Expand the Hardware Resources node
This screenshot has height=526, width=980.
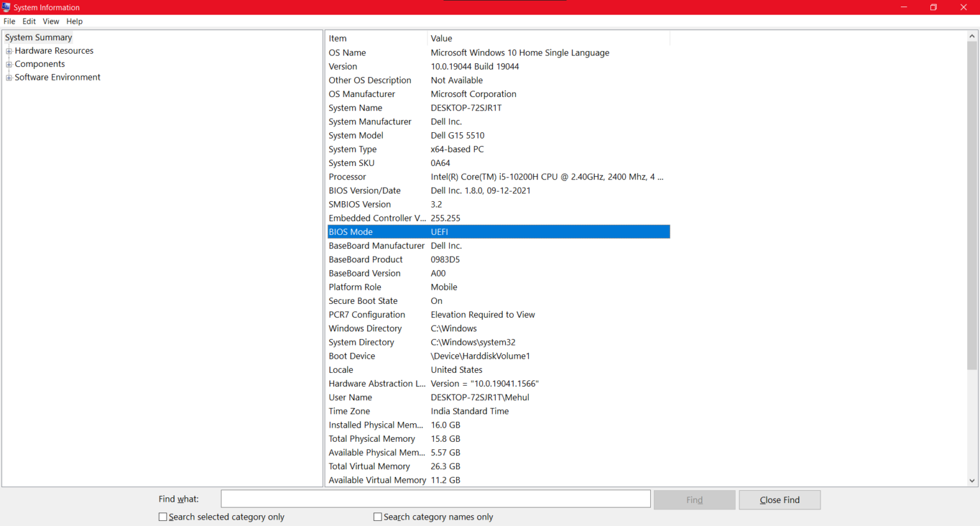[x=9, y=51]
